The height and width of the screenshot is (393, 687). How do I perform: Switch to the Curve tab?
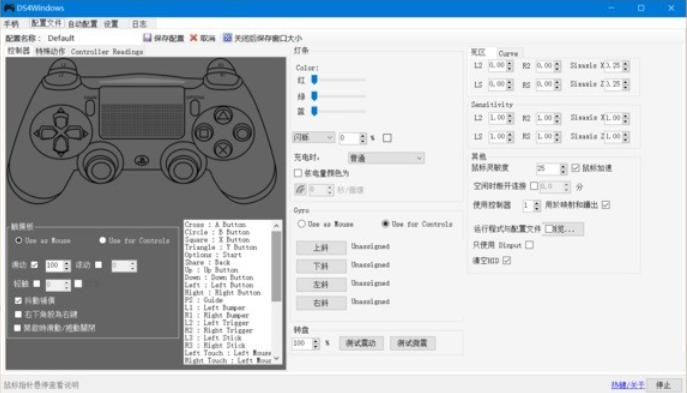pos(508,53)
